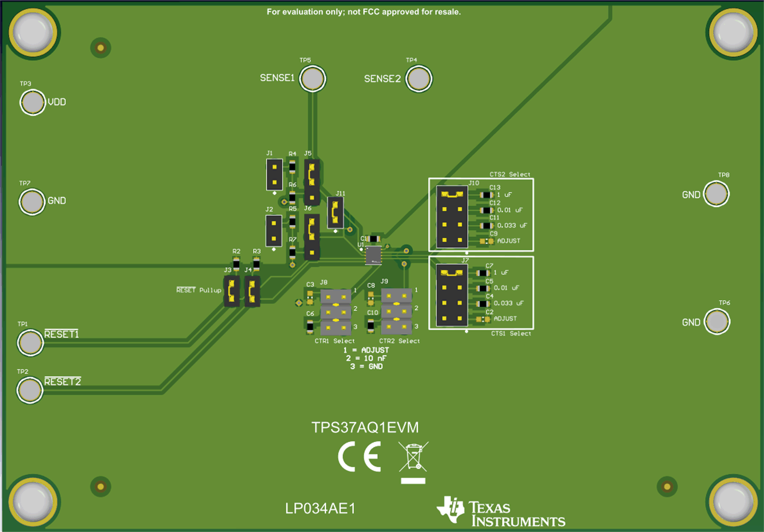Select capacitor C11 labeled 0.033 uF

tap(487, 226)
